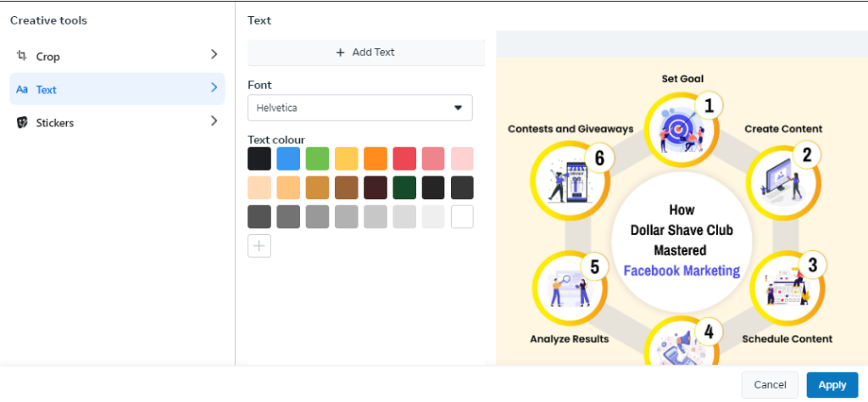
Task: Click the Facebook Marketing text in preview
Action: [x=682, y=271]
